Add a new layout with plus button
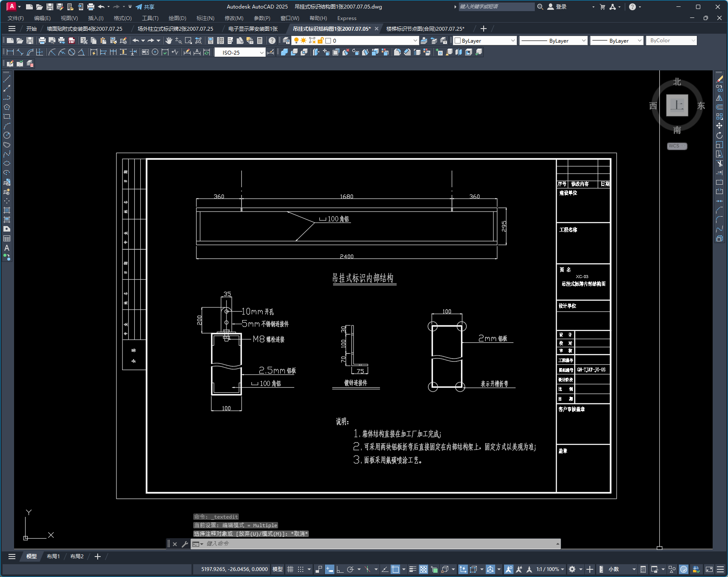This screenshot has height=577, width=728. [x=97, y=557]
